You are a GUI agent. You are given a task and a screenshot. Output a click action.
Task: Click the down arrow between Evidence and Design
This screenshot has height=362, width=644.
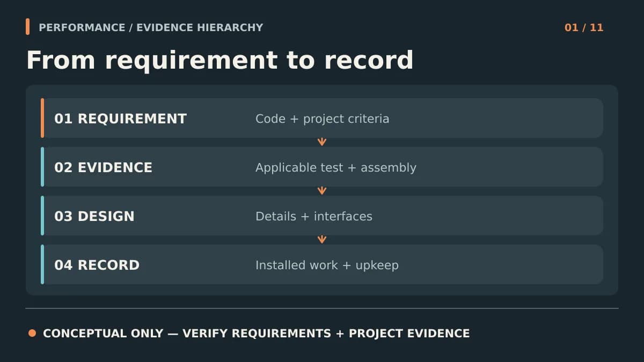point(322,191)
